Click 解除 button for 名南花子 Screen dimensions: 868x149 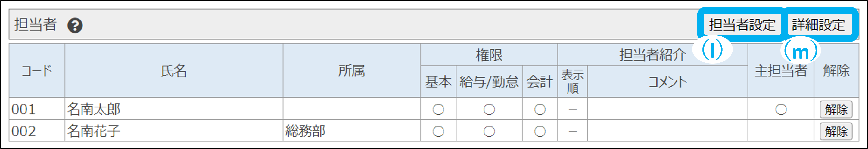point(836,131)
